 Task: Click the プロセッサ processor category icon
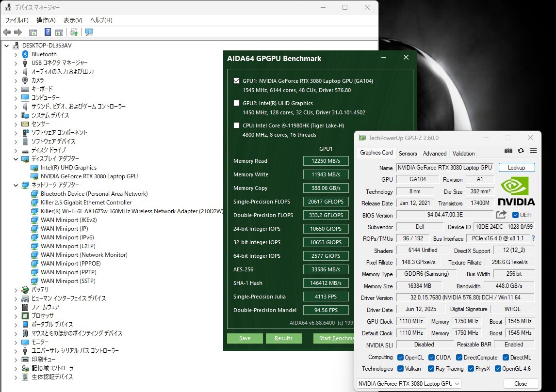(x=25, y=316)
